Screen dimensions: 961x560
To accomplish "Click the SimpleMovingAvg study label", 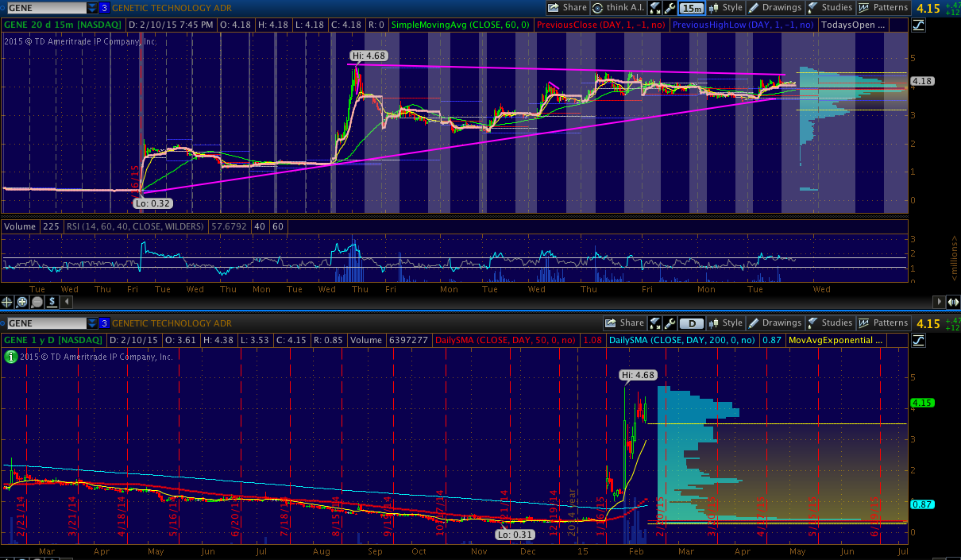I will click(x=461, y=25).
